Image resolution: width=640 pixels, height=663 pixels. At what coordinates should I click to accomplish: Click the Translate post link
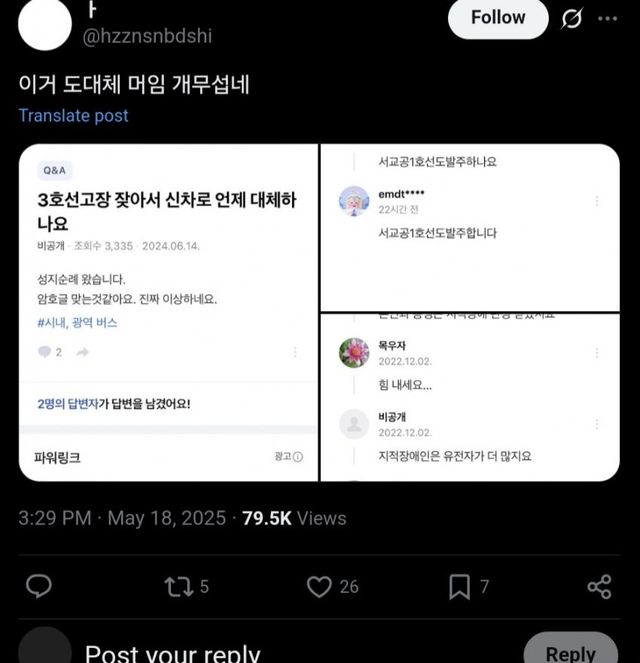pos(73,115)
